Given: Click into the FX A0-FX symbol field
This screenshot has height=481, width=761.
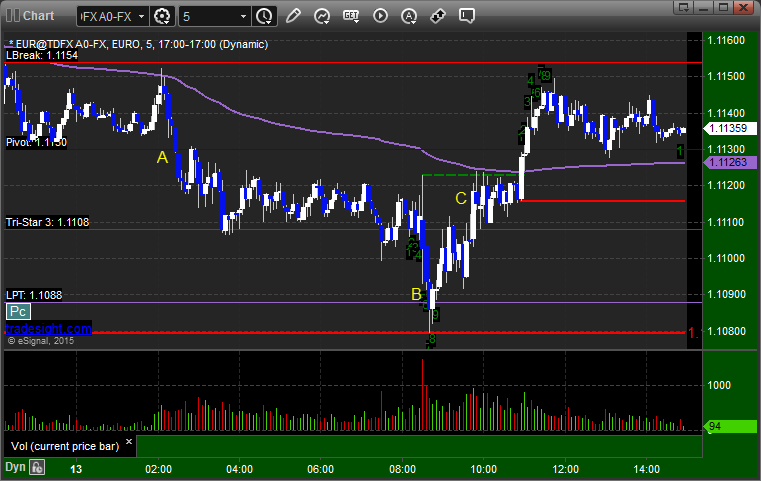Looking at the screenshot, I should [107, 17].
